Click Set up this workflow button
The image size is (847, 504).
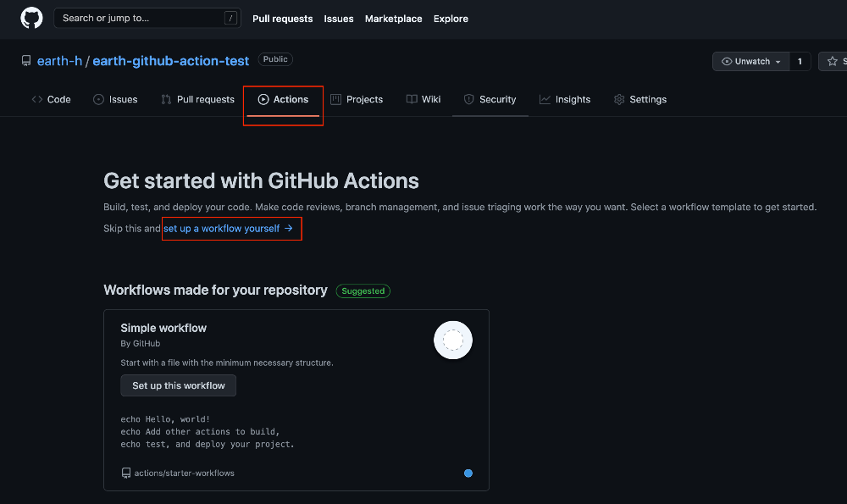point(178,385)
